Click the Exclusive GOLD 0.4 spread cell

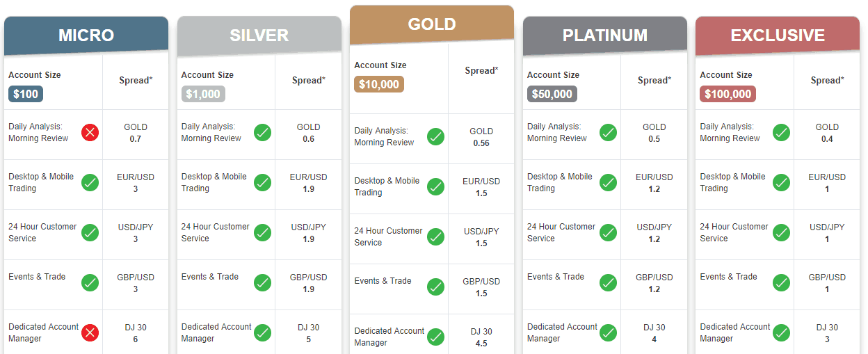click(x=827, y=133)
